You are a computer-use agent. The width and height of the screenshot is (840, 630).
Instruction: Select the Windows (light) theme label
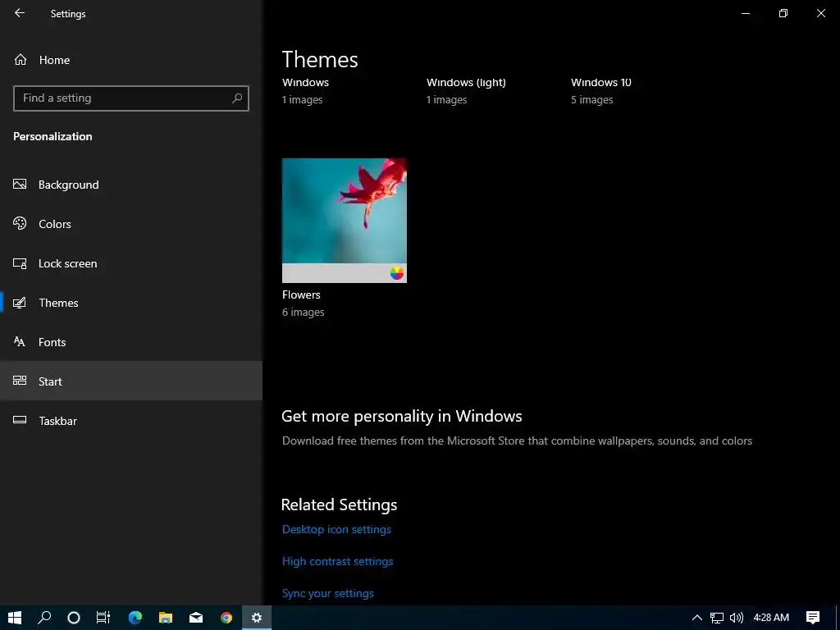click(466, 83)
